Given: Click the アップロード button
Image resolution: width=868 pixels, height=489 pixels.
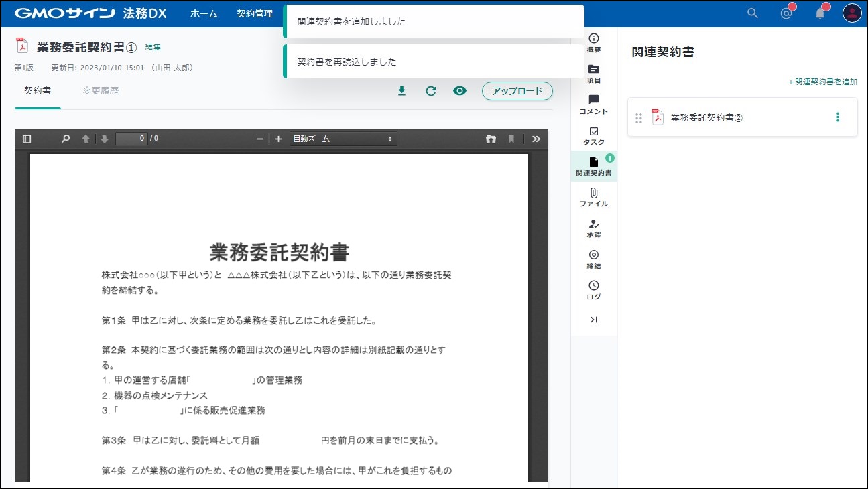Looking at the screenshot, I should (517, 91).
